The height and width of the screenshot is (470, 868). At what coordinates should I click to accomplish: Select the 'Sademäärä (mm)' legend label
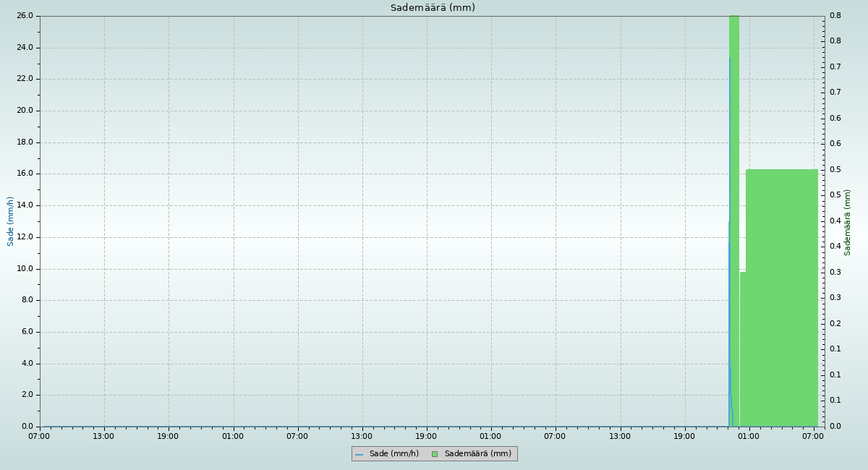point(477,454)
